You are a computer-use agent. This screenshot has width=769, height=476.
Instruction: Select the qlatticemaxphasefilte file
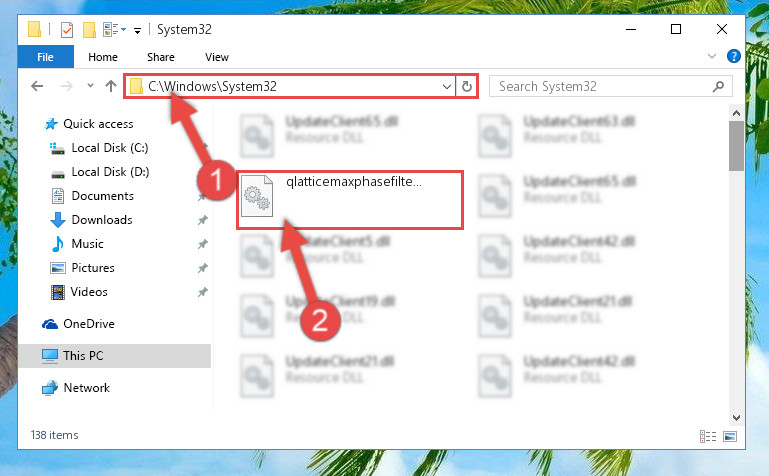[350, 200]
